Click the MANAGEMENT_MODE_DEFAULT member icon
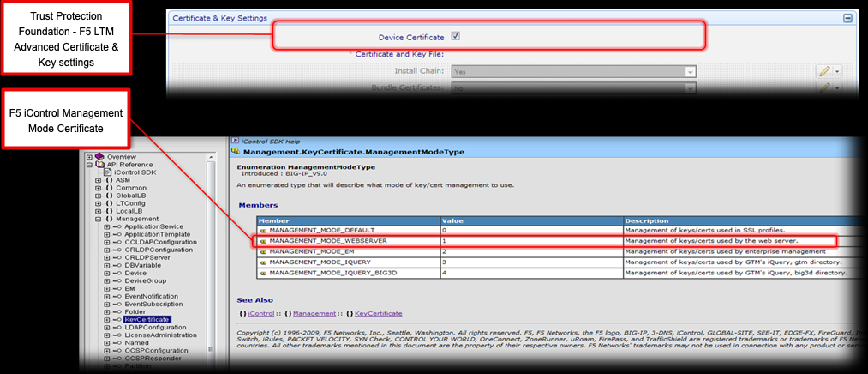Viewport: 868px width, 374px height. (x=263, y=231)
